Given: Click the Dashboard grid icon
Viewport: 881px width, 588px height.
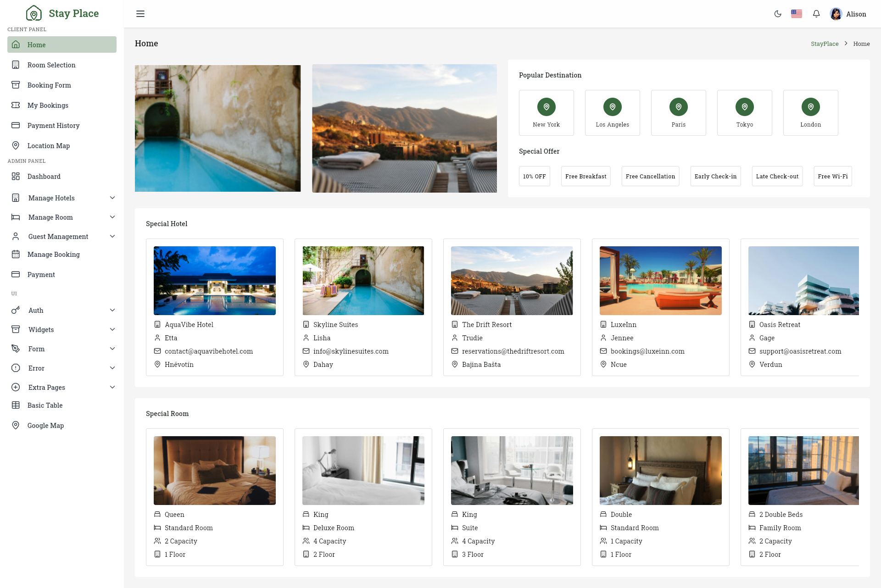Looking at the screenshot, I should click(x=16, y=176).
